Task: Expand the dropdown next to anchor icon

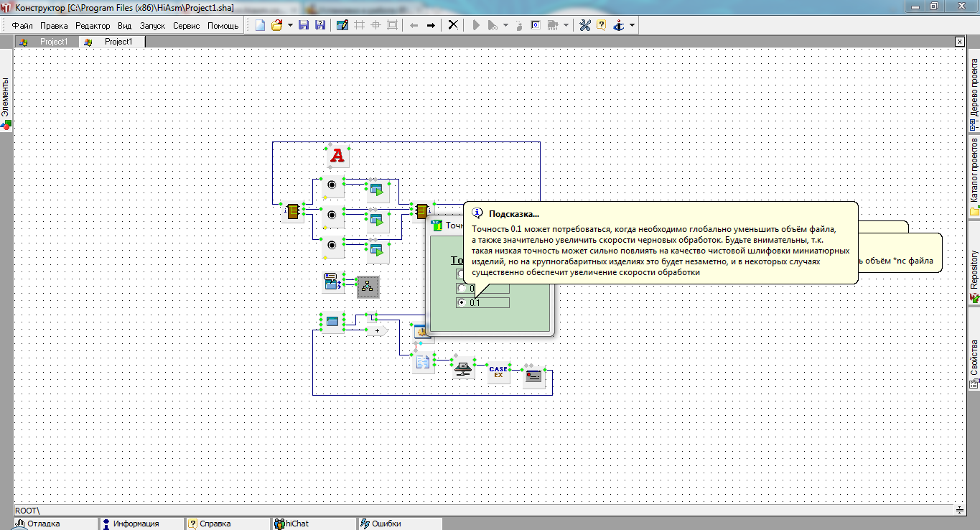Action: point(632,25)
